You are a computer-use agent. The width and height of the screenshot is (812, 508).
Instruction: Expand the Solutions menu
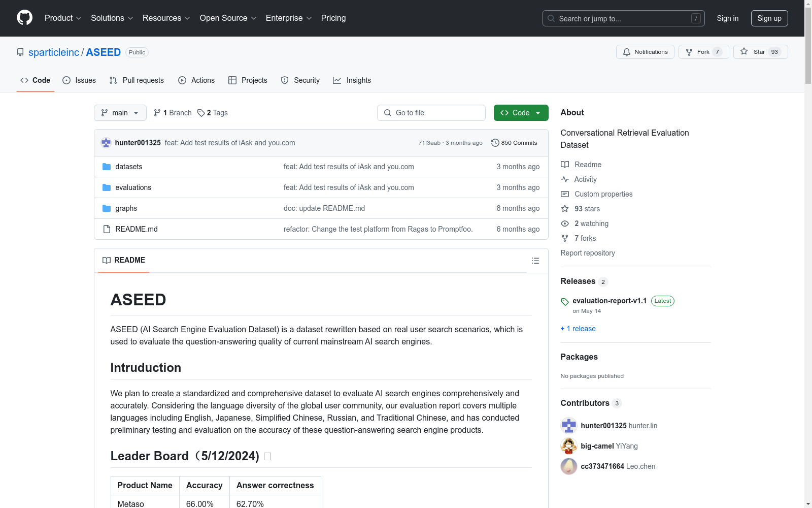pos(112,18)
